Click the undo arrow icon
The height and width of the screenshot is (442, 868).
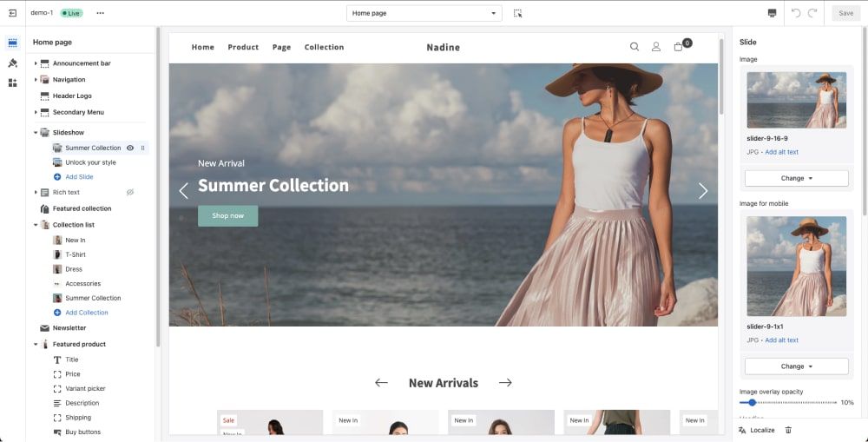pyautogui.click(x=796, y=13)
